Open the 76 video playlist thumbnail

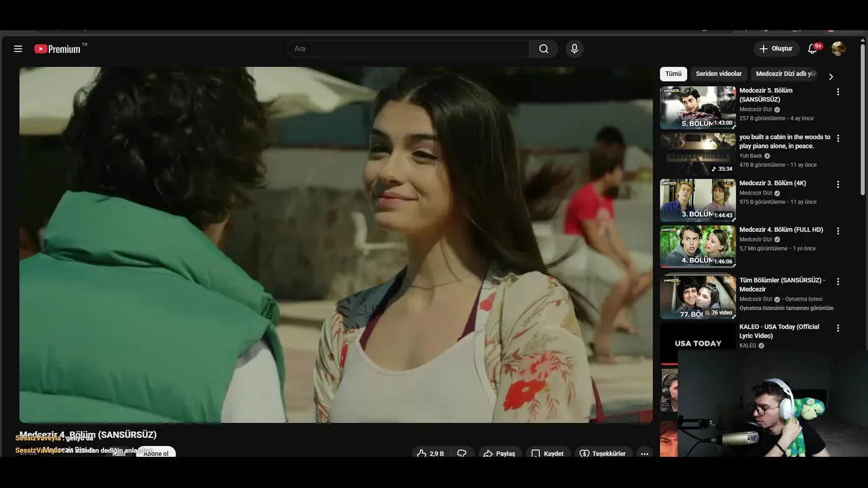point(698,297)
